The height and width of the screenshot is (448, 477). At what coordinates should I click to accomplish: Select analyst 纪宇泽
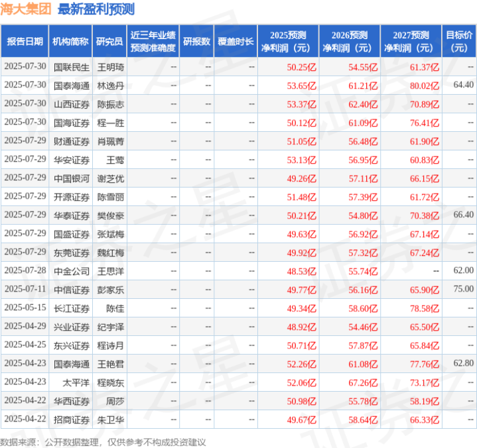click(x=111, y=327)
